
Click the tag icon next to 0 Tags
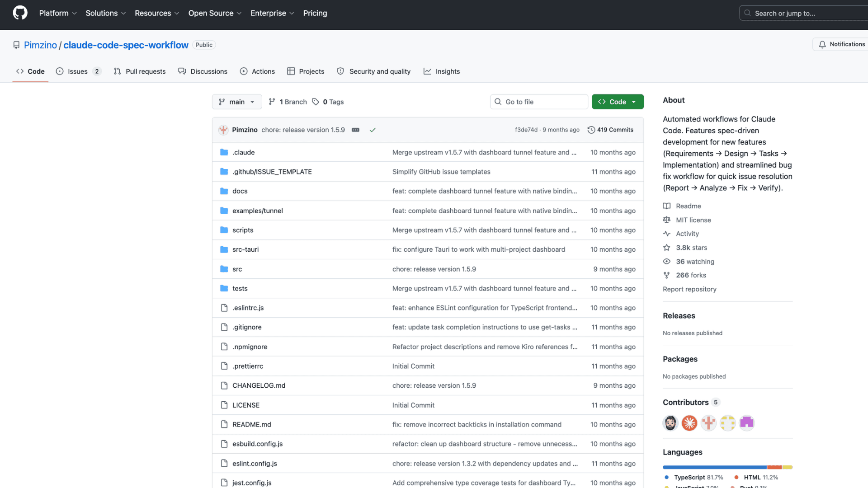(x=316, y=102)
